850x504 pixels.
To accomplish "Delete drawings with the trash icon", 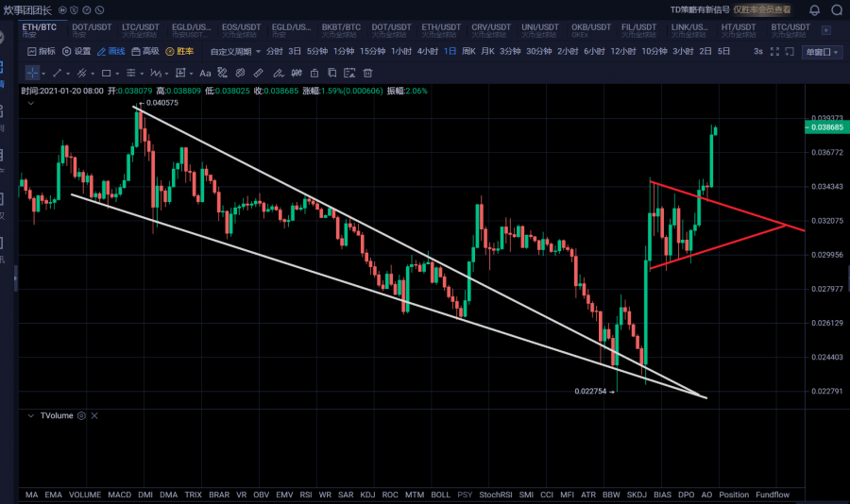I will tap(367, 73).
